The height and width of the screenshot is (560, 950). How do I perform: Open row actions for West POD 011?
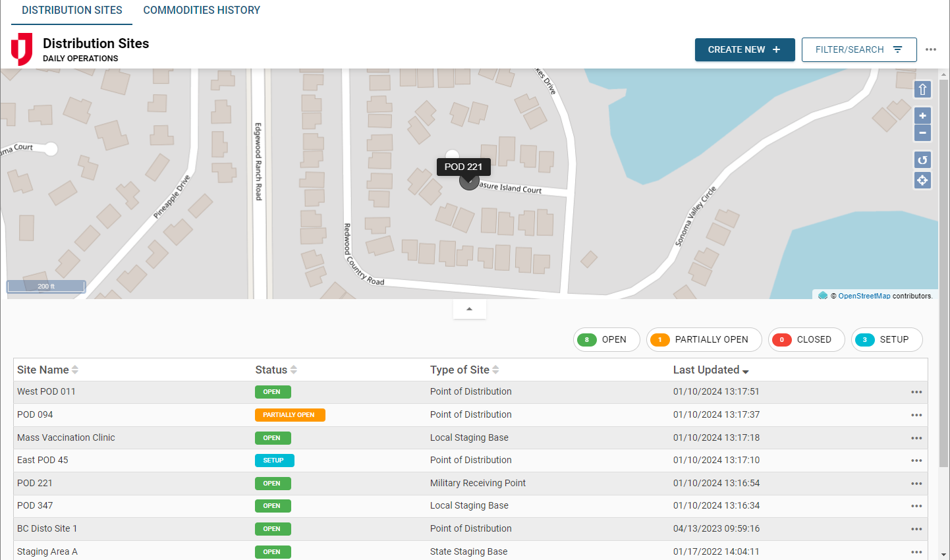click(x=916, y=392)
